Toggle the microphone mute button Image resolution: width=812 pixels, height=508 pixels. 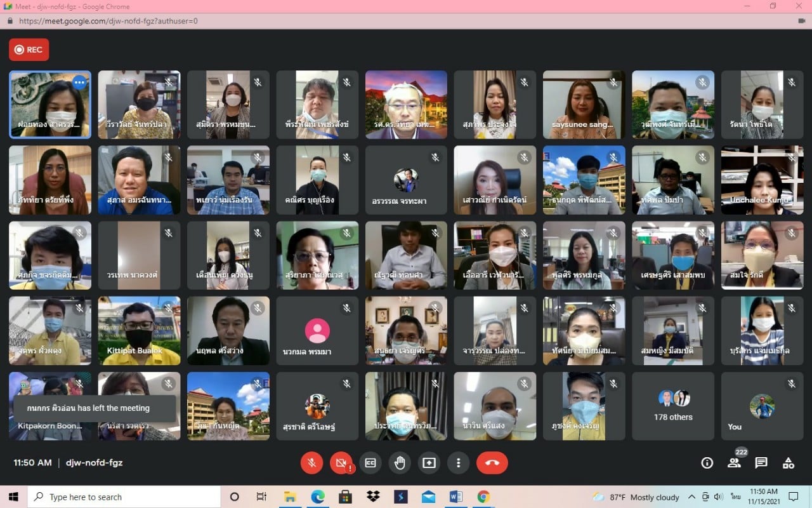(x=311, y=463)
